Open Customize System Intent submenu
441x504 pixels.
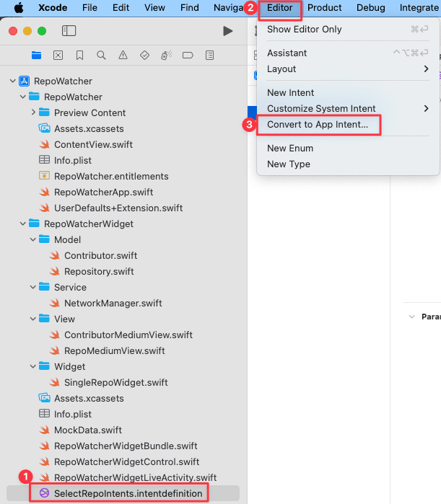[x=348, y=109]
